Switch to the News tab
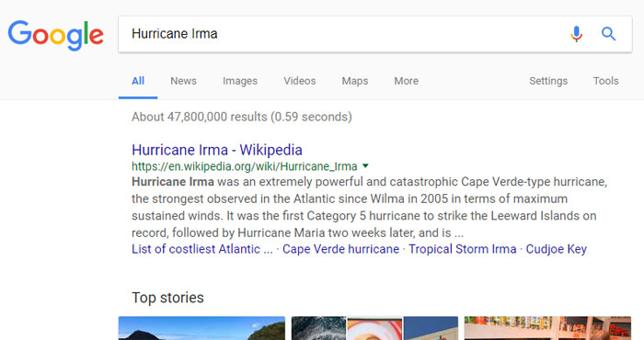Screen dimensions: 644x340 click(x=183, y=81)
